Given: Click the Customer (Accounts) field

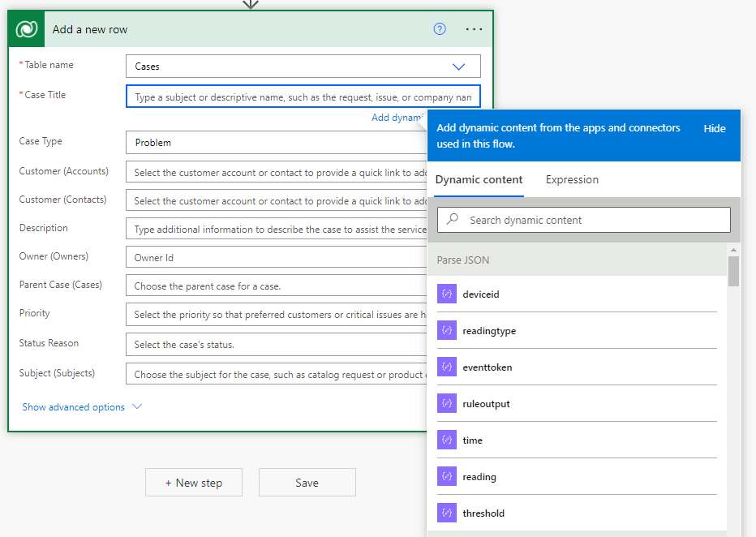Looking at the screenshot, I should (277, 172).
